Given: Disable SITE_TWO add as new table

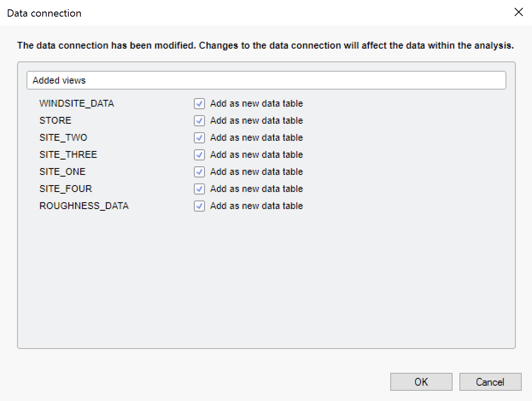Looking at the screenshot, I should pyautogui.click(x=199, y=138).
